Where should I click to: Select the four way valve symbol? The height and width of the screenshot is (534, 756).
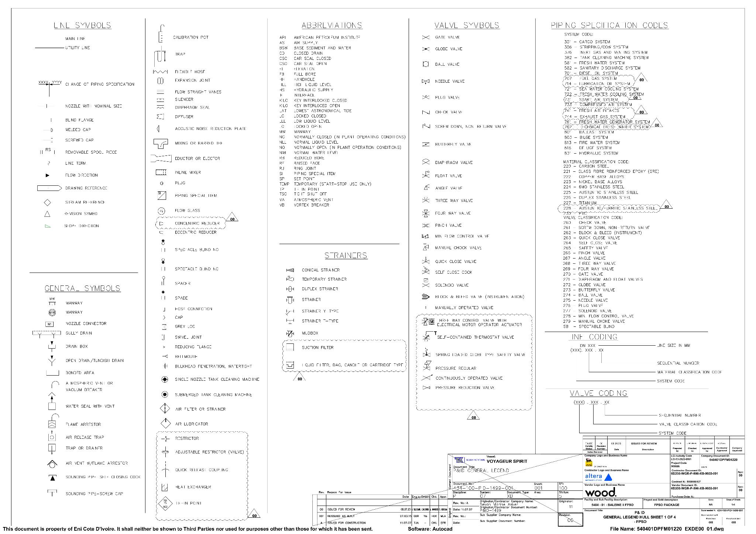[426, 213]
